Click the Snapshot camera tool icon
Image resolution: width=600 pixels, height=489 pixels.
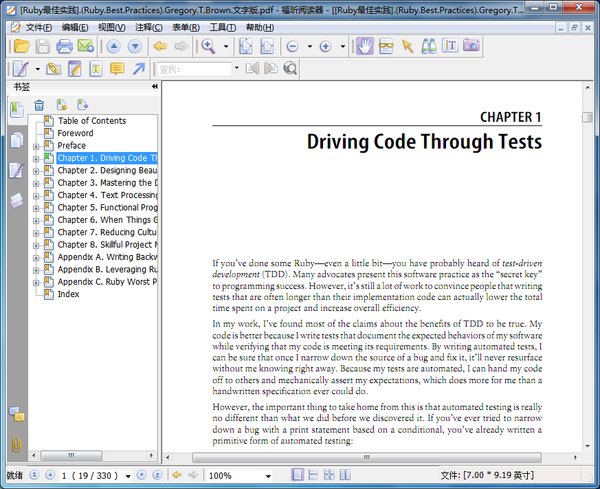[471, 46]
